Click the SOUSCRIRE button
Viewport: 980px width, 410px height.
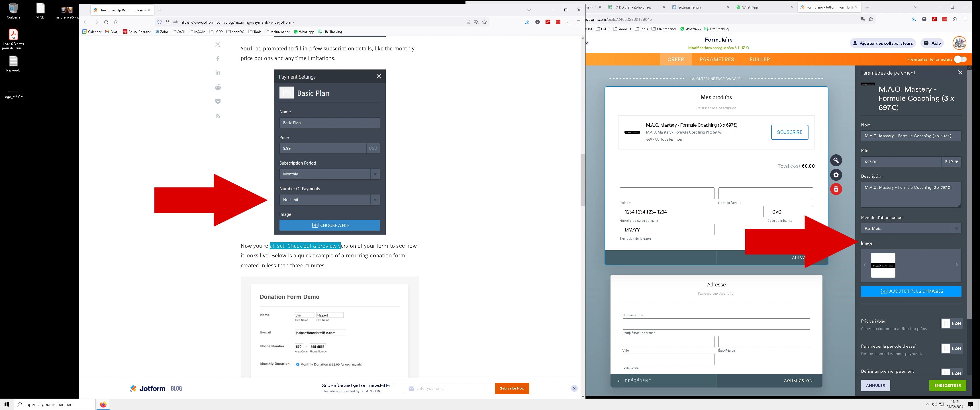790,132
